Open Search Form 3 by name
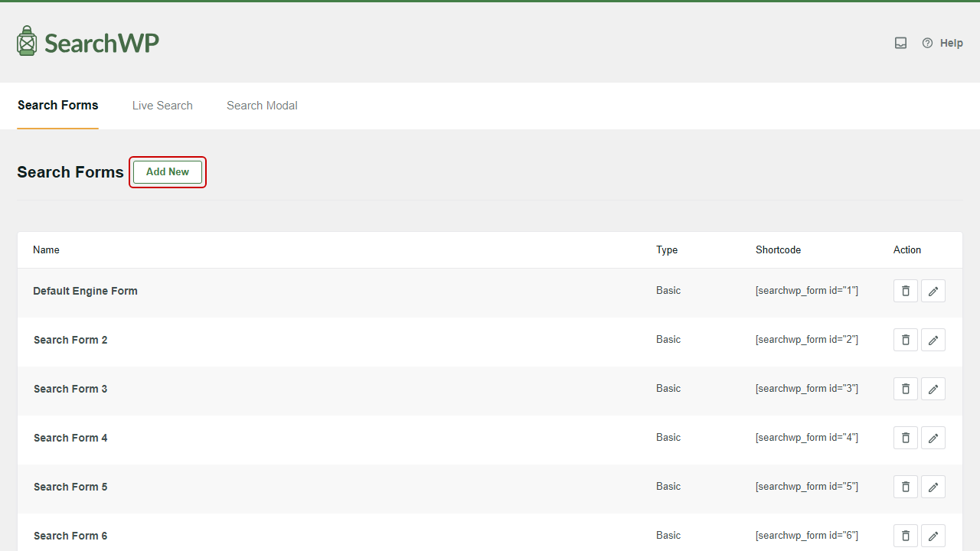The height and width of the screenshot is (551, 980). (70, 389)
